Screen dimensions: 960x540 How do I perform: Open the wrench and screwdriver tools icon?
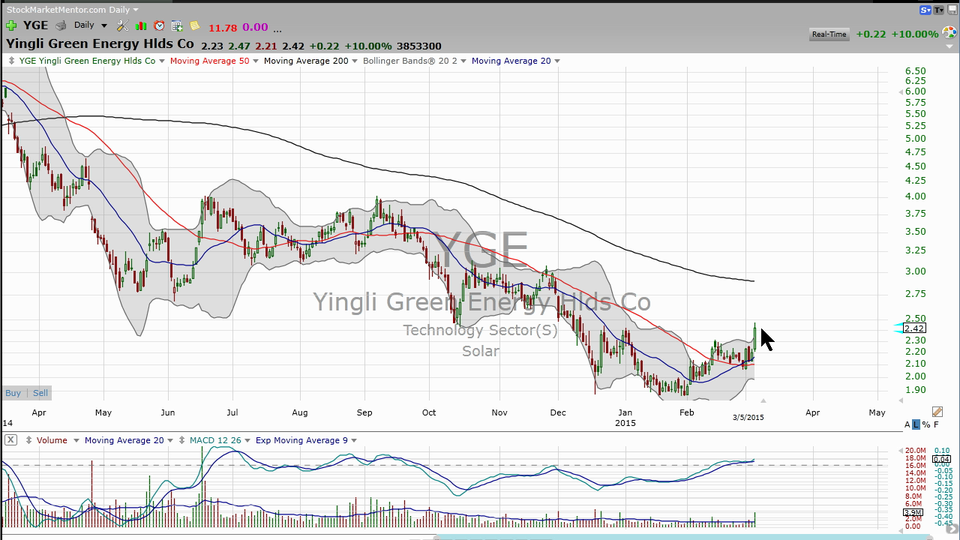pyautogui.click(x=122, y=26)
